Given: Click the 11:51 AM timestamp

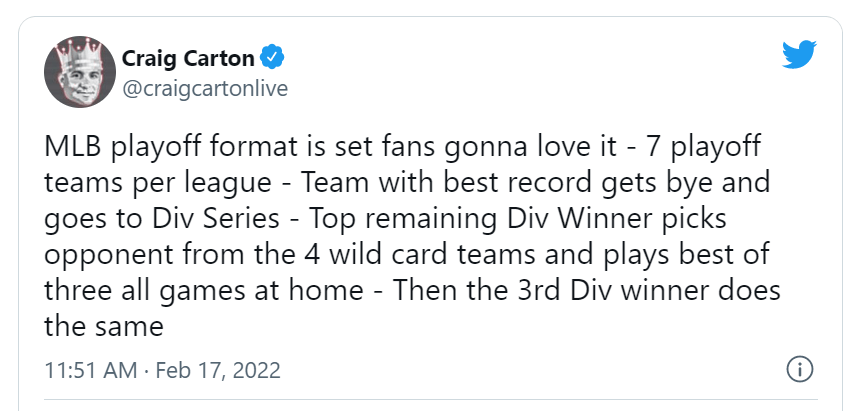Looking at the screenshot, I should coord(90,370).
